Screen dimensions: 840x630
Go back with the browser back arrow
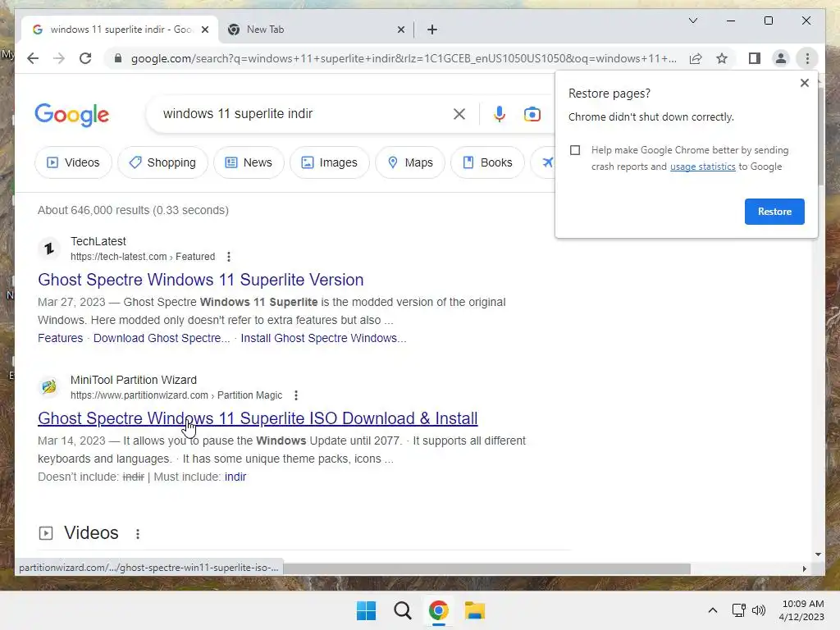33,58
